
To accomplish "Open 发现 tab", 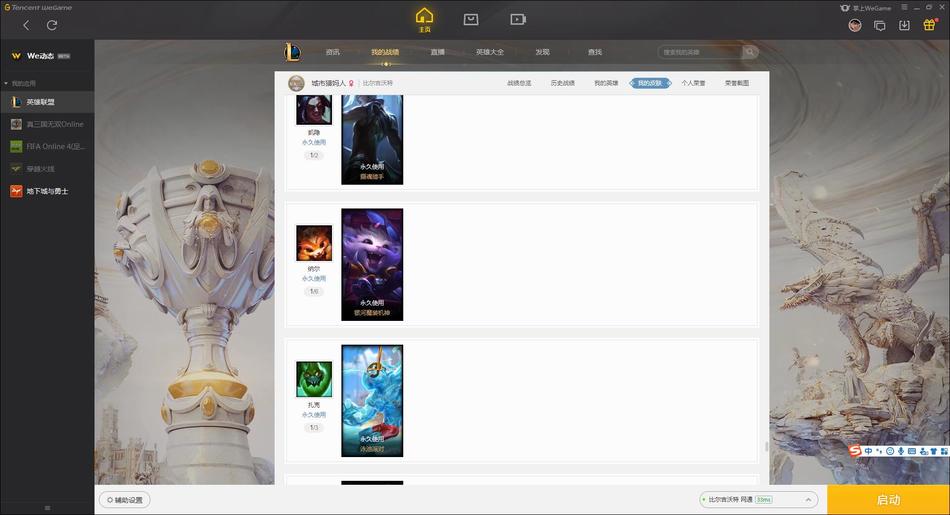I will (x=542, y=52).
